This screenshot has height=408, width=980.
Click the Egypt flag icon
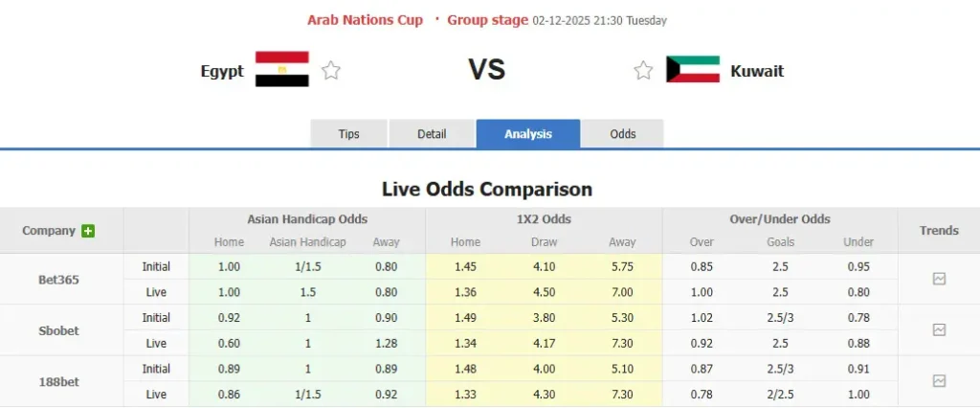pyautogui.click(x=281, y=70)
